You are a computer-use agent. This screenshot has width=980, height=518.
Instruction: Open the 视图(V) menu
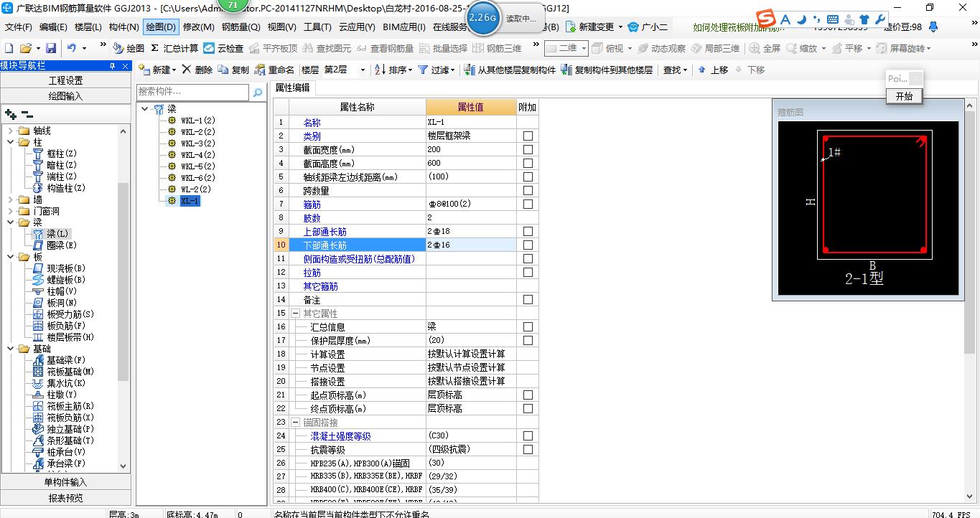(281, 27)
